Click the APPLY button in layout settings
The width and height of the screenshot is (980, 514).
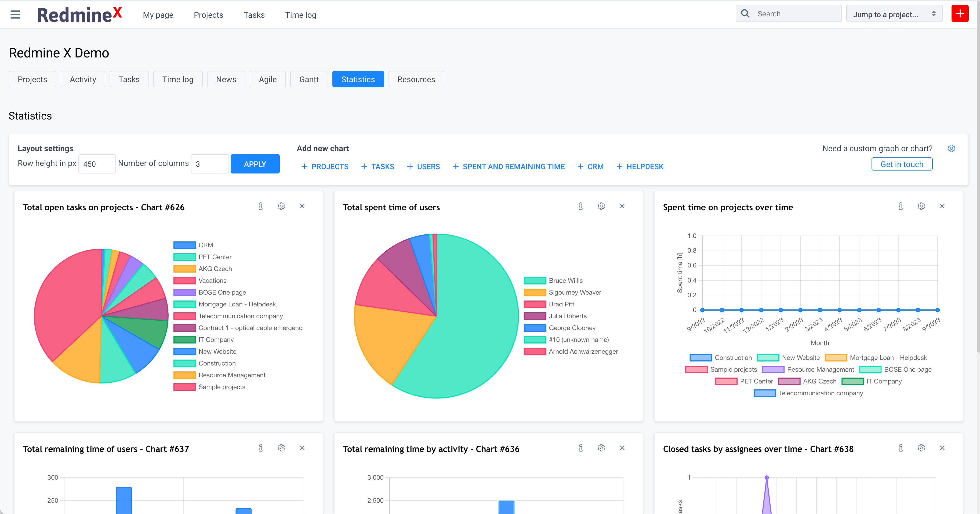255,164
